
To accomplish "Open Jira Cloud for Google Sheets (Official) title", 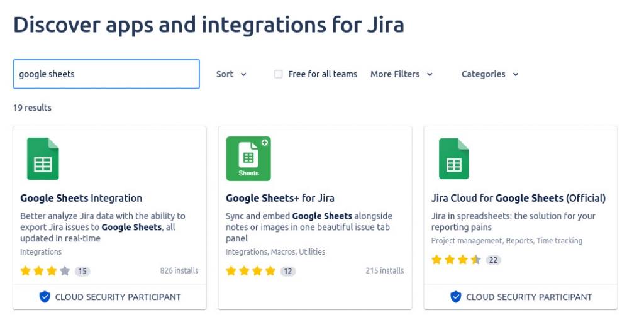I will pyautogui.click(x=518, y=198).
